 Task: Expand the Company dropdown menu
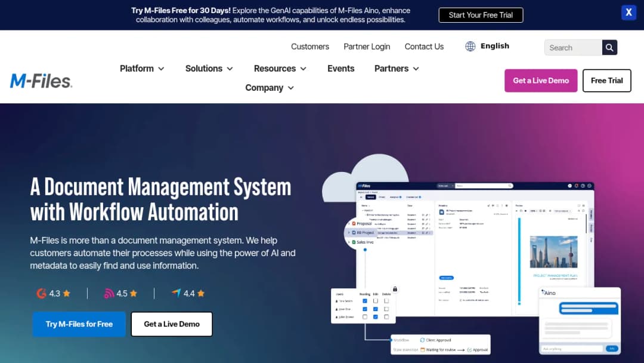point(269,88)
